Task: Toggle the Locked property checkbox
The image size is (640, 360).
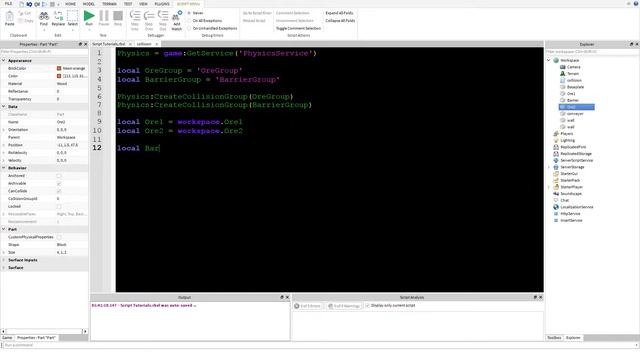Action: 59,207
